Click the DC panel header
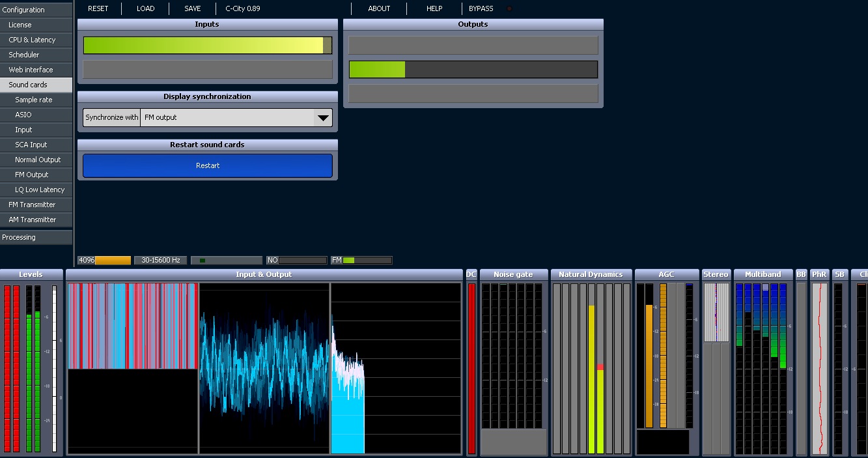868x458 pixels. tap(471, 274)
